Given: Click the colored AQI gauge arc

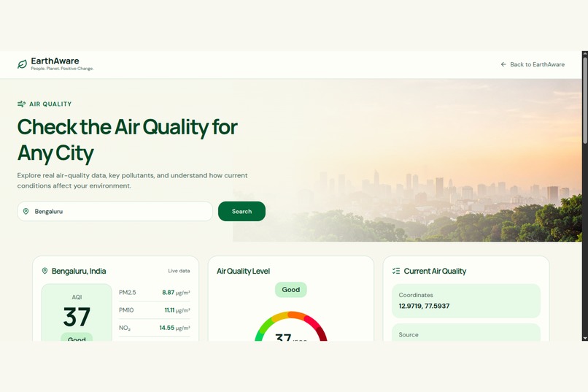Looking at the screenshot, I should coord(290,326).
